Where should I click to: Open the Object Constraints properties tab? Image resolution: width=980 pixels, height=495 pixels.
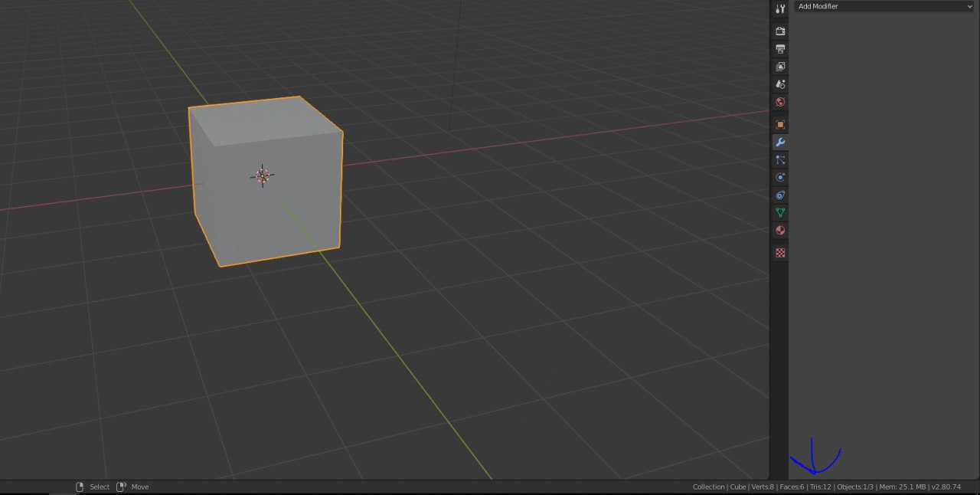click(780, 195)
